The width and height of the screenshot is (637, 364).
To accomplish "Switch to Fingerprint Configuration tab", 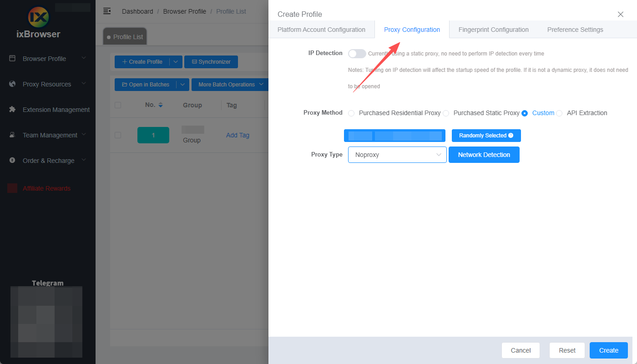I will (493, 30).
